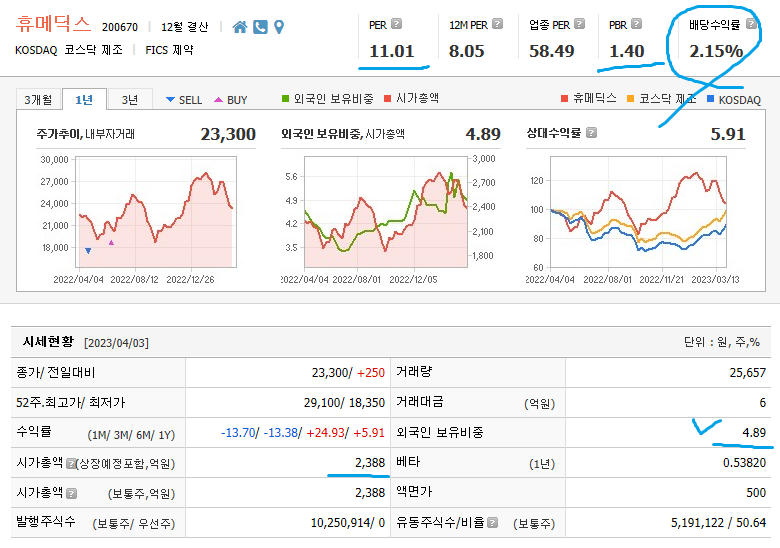Click the 단위 : 원, 주,% note
Screen dimensions: 780x548
722,342
